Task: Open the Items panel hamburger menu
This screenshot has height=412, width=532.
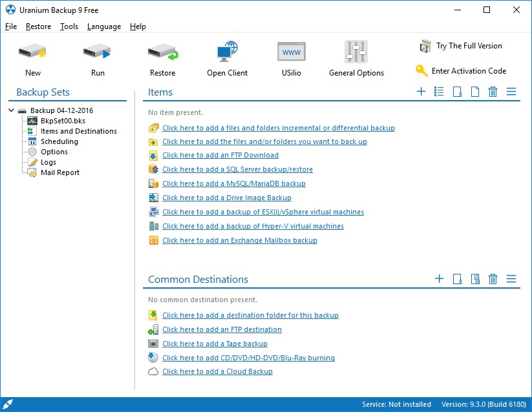Action: (511, 92)
